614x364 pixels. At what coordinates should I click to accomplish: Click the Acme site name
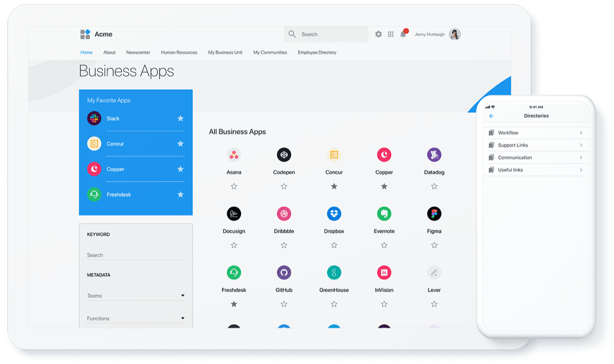point(103,34)
